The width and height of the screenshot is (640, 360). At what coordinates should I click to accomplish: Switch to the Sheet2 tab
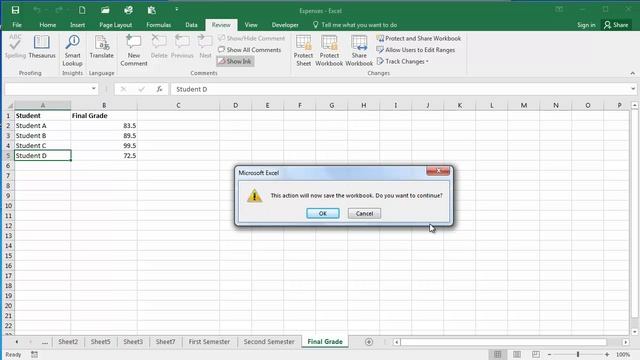(x=68, y=342)
